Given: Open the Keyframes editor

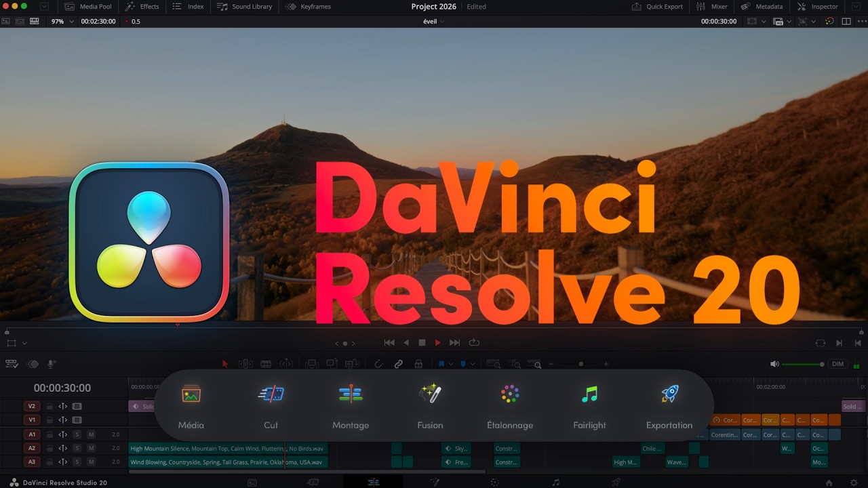Looking at the screenshot, I should (308, 7).
